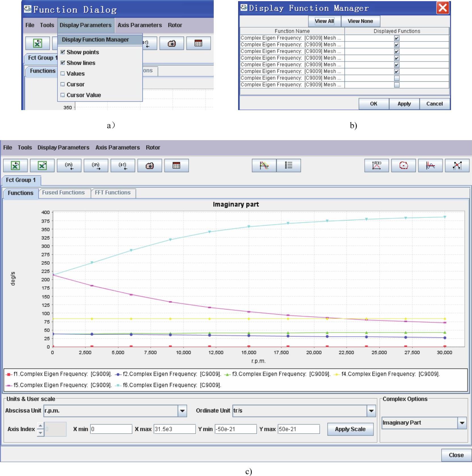Click the (DT) import toolbar button

(x=123, y=166)
